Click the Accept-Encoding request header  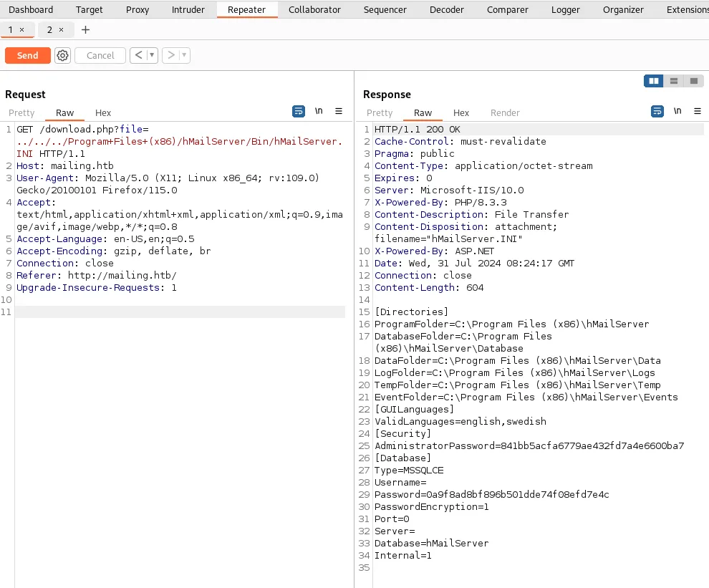click(x=113, y=251)
